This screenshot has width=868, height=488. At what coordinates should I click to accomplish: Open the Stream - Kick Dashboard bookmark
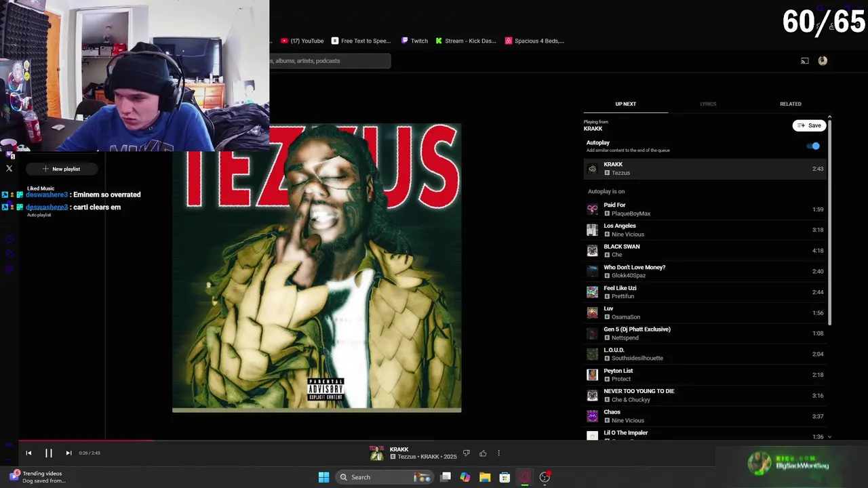coord(465,41)
